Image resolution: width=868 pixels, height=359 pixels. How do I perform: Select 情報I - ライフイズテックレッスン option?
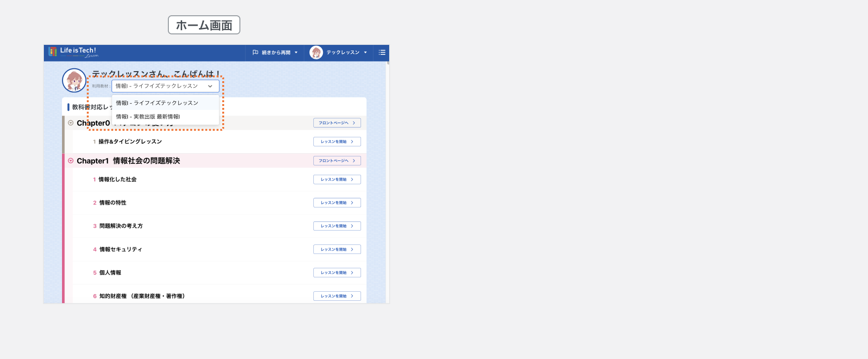click(165, 103)
